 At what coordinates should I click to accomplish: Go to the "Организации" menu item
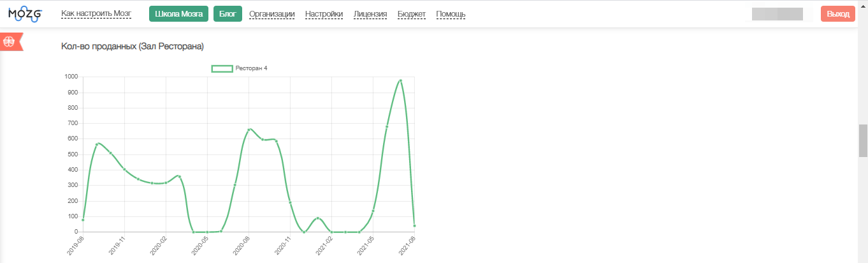(x=271, y=14)
